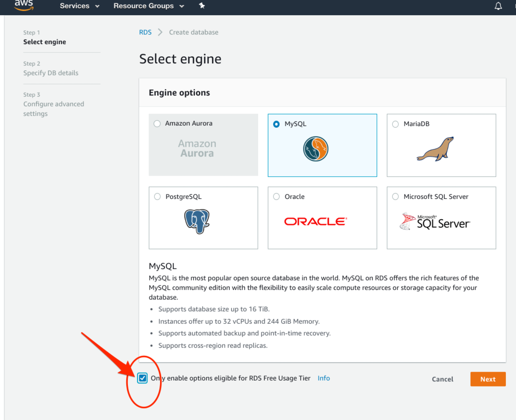Click the Microsoft SQL Server logo

(435, 221)
